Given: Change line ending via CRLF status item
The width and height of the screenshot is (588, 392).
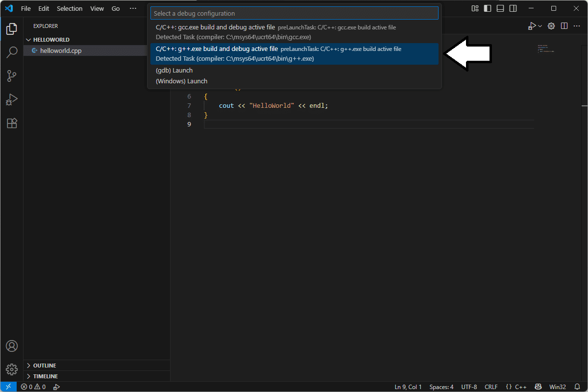Looking at the screenshot, I should (x=491, y=387).
